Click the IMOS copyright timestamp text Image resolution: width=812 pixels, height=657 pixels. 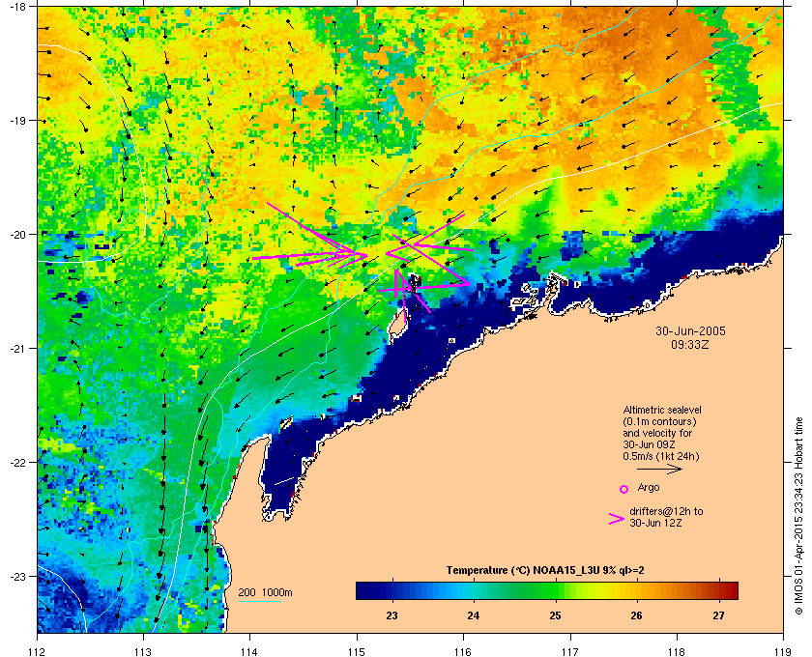point(799,517)
